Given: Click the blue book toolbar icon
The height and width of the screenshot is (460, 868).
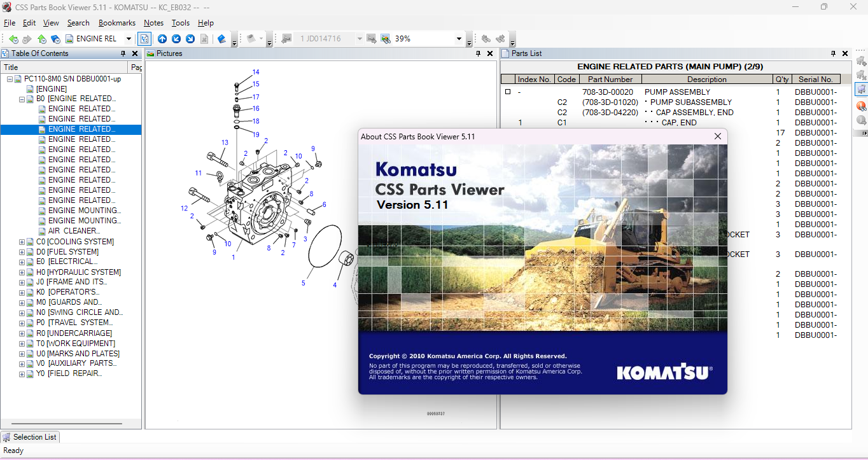Looking at the screenshot, I should [221, 39].
